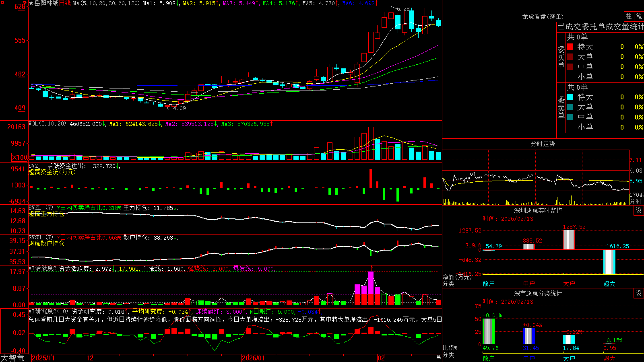Click the 31.45 中户 ratio value
The width and height of the screenshot is (644, 362).
click(x=531, y=348)
